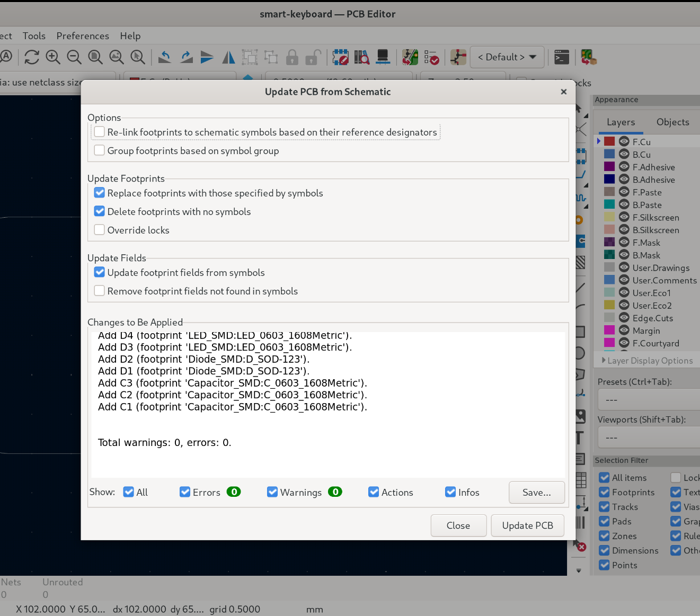Enable Group footprints based on symbol group
The image size is (700, 616).
pos(99,150)
